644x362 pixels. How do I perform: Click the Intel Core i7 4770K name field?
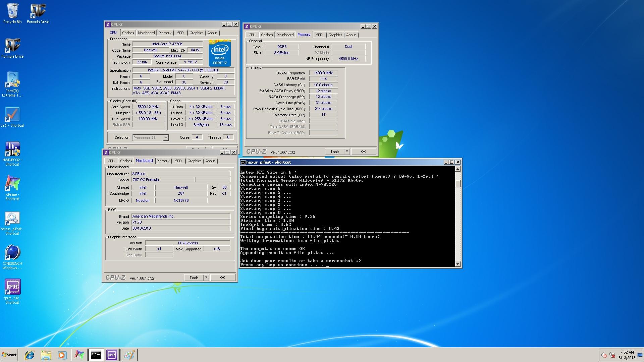coord(167,44)
